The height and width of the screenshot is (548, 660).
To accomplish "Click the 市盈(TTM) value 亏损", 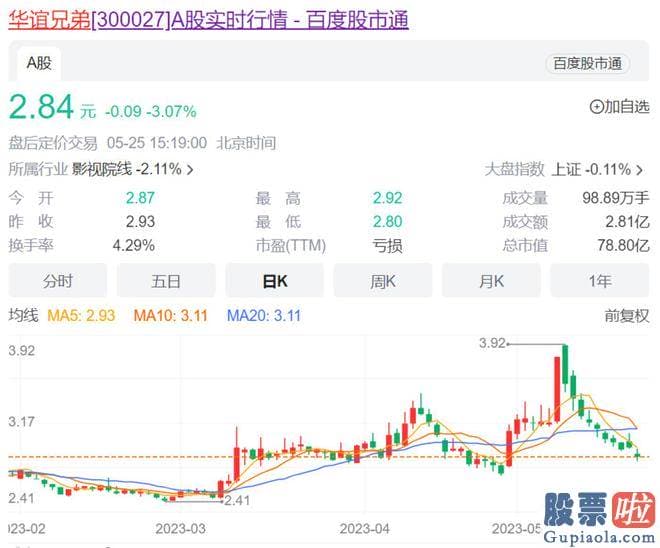I will (387, 245).
